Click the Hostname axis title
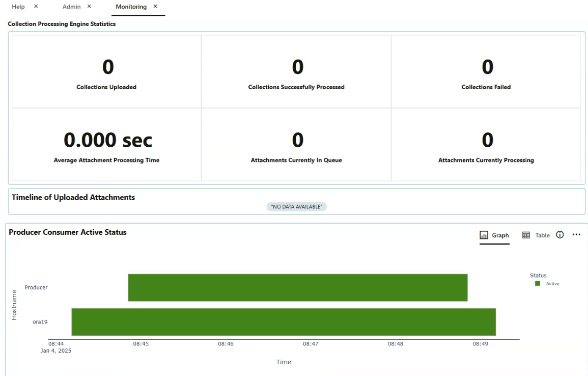Image resolution: width=588 pixels, height=376 pixels. tap(14, 305)
